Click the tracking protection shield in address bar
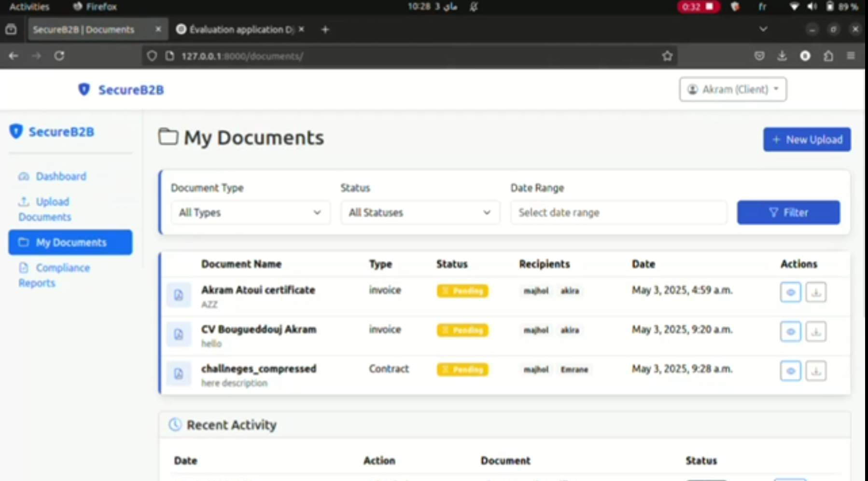 coord(152,56)
